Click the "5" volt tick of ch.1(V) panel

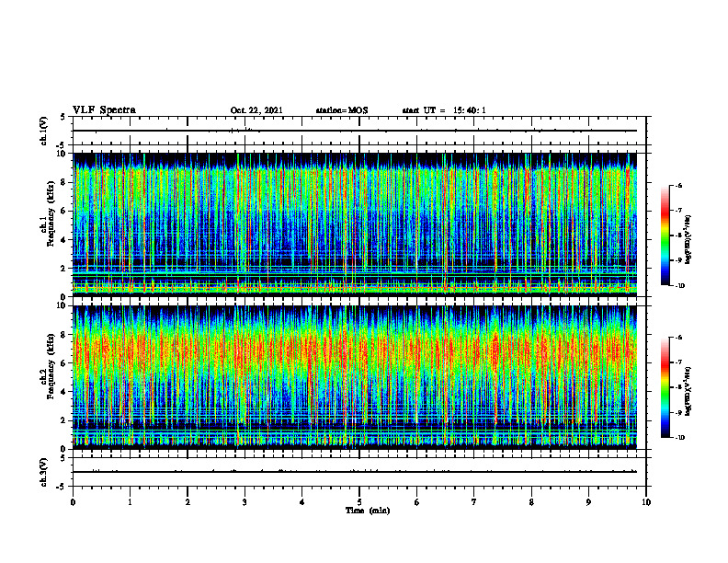click(63, 118)
